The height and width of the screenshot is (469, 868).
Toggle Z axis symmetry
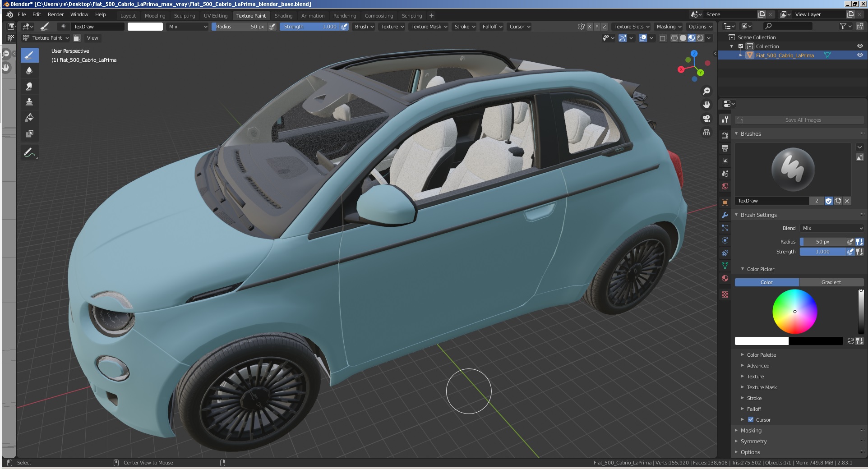tap(605, 27)
